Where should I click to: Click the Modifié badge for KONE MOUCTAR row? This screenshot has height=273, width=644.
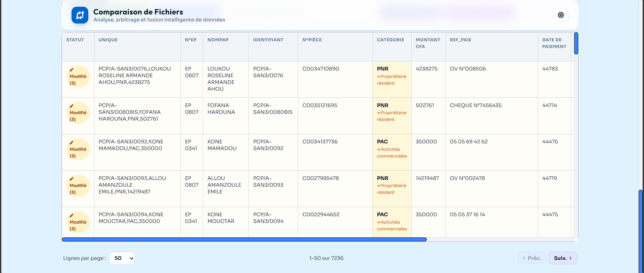pyautogui.click(x=78, y=222)
